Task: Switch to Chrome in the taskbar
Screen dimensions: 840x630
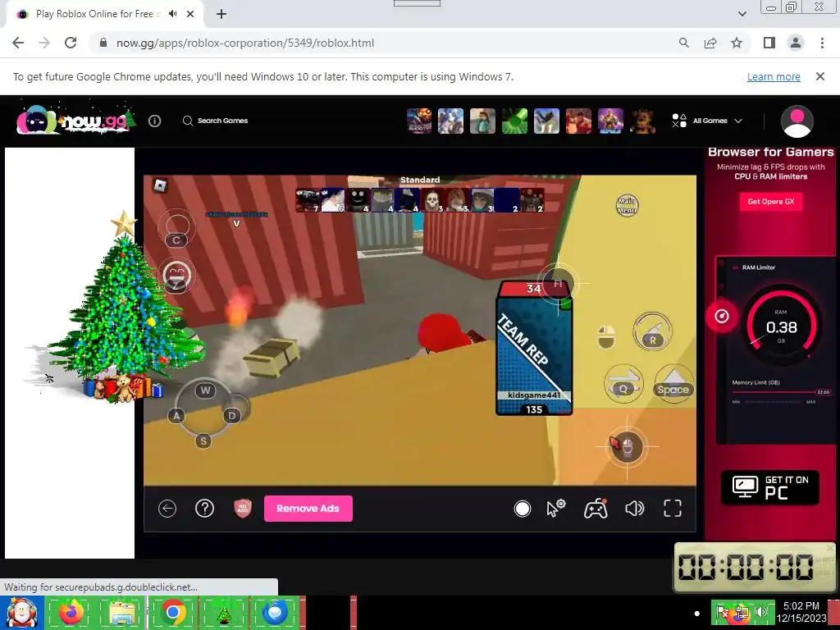Action: (x=172, y=612)
